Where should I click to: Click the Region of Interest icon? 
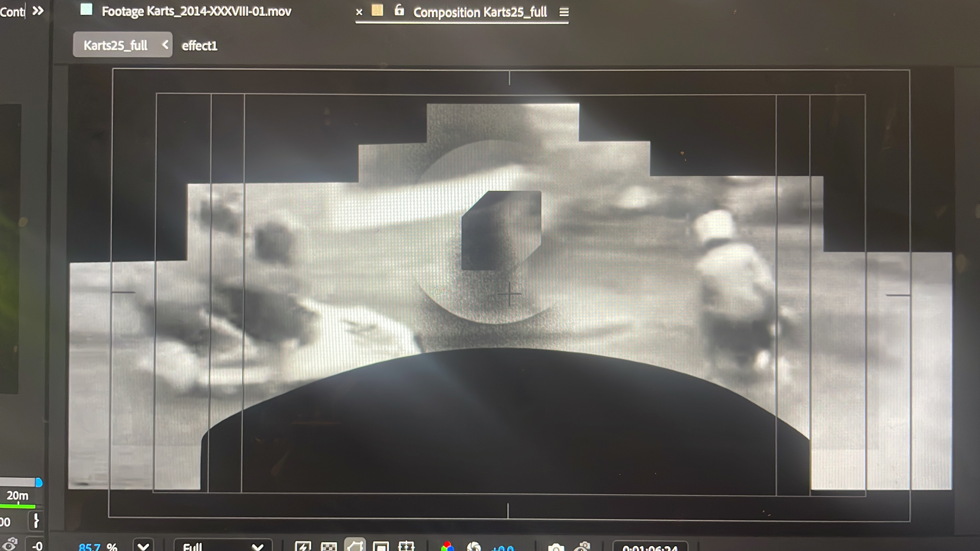click(381, 546)
